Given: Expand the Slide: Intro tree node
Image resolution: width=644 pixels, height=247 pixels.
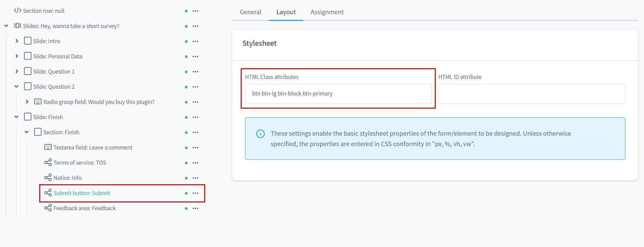Looking at the screenshot, I should pyautogui.click(x=17, y=41).
